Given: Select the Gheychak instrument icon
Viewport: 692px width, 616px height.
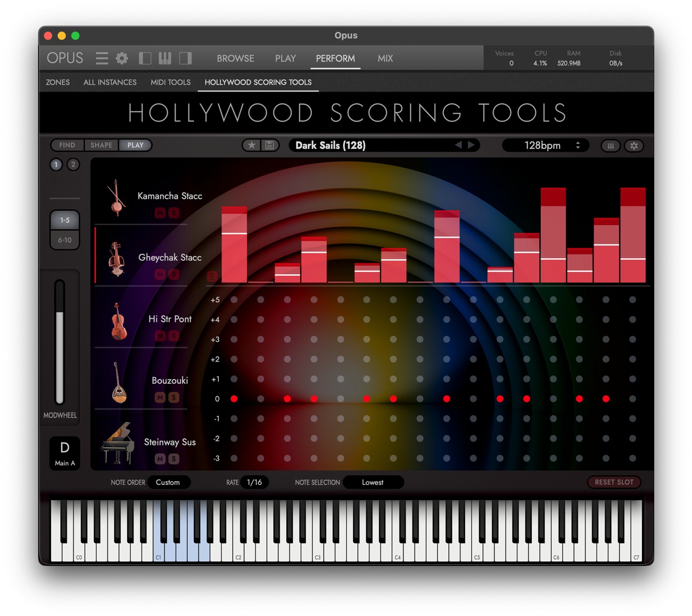Looking at the screenshot, I should point(116,259).
